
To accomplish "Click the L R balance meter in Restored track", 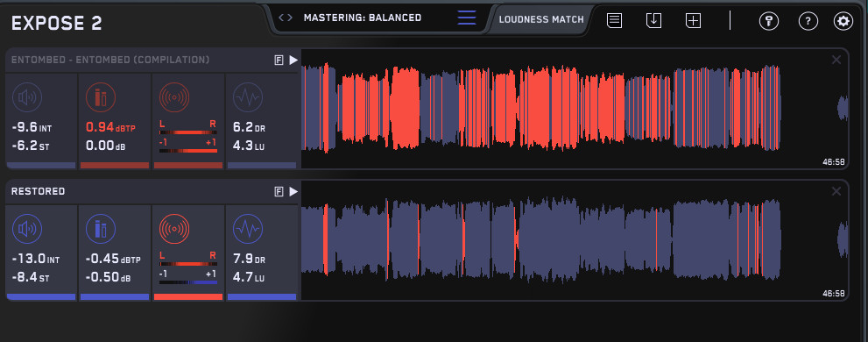I will [188, 260].
